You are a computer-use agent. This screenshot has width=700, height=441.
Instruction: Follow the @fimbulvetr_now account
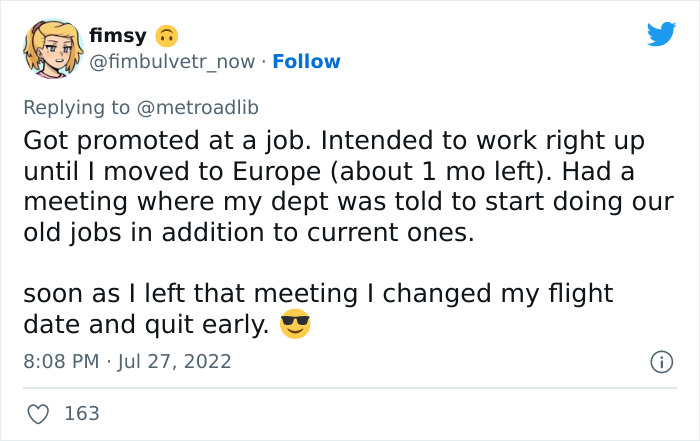pyautogui.click(x=306, y=62)
